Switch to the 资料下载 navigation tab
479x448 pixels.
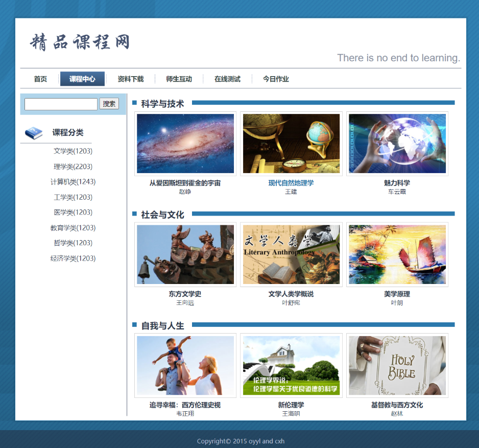[x=131, y=79]
